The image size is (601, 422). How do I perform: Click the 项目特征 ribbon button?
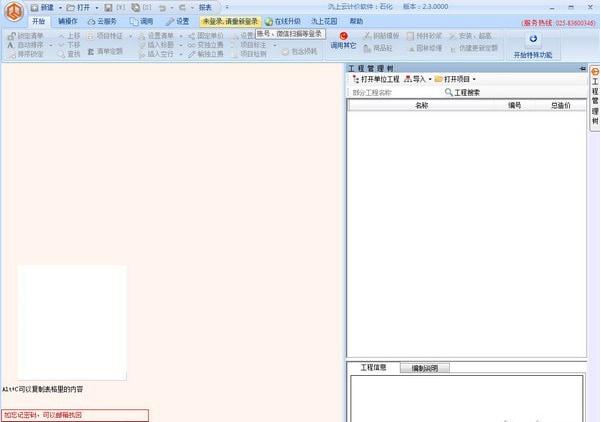point(105,36)
